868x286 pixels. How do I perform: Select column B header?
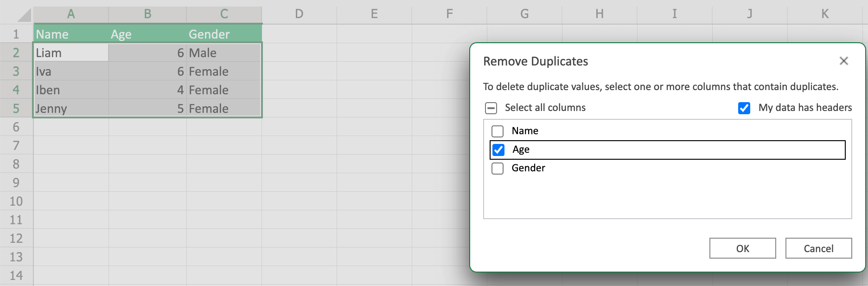[147, 14]
